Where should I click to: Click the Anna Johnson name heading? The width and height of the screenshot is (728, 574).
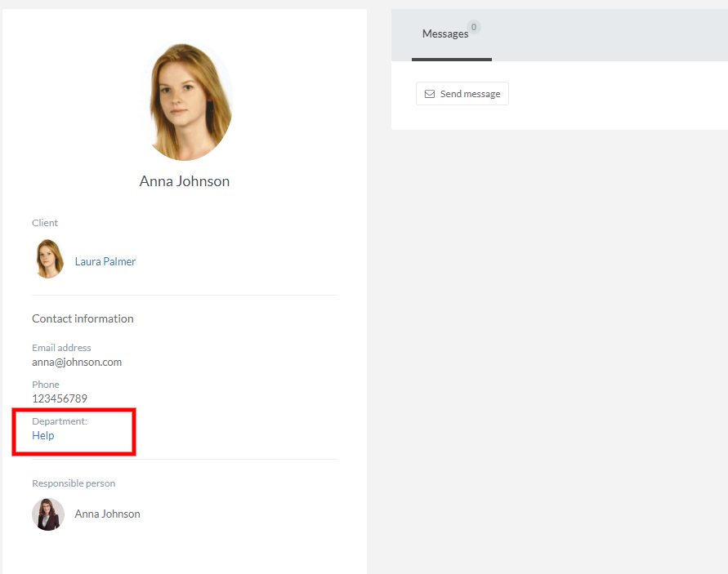point(185,181)
